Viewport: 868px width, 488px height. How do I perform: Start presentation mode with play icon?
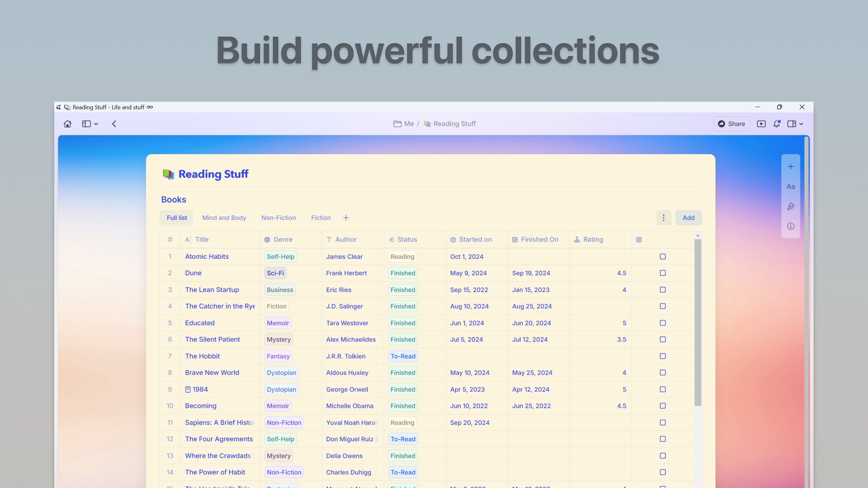click(x=761, y=124)
